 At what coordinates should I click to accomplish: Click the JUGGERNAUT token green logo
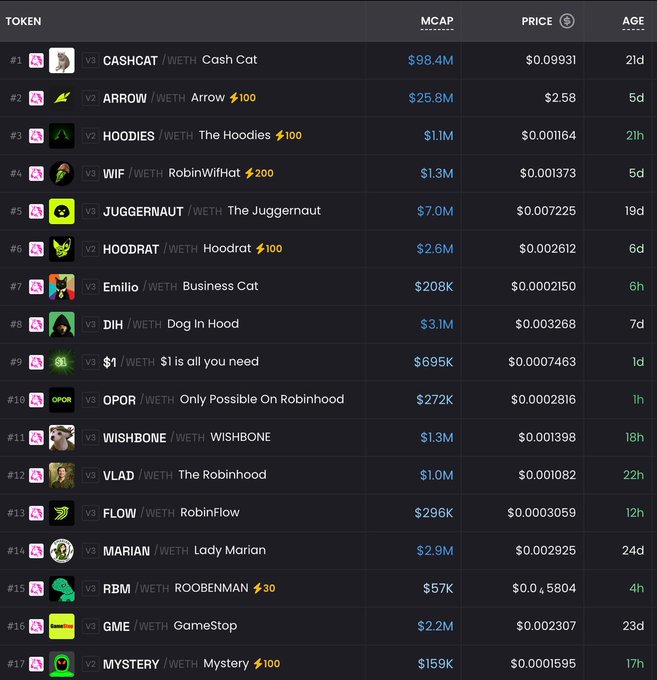(62, 211)
